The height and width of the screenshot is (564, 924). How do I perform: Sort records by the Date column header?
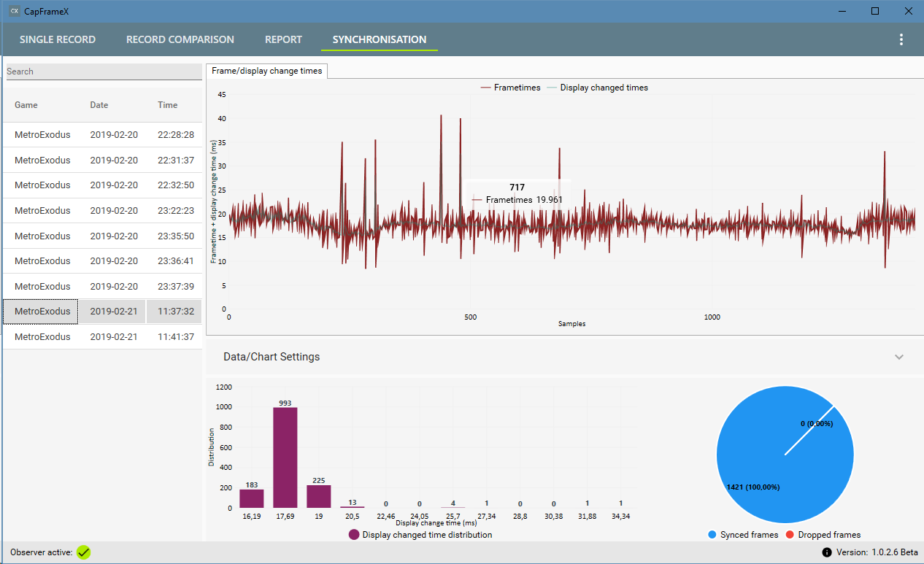point(99,105)
